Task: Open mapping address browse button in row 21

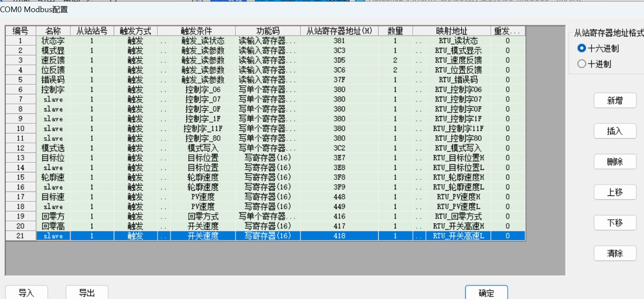Action: tap(419, 236)
